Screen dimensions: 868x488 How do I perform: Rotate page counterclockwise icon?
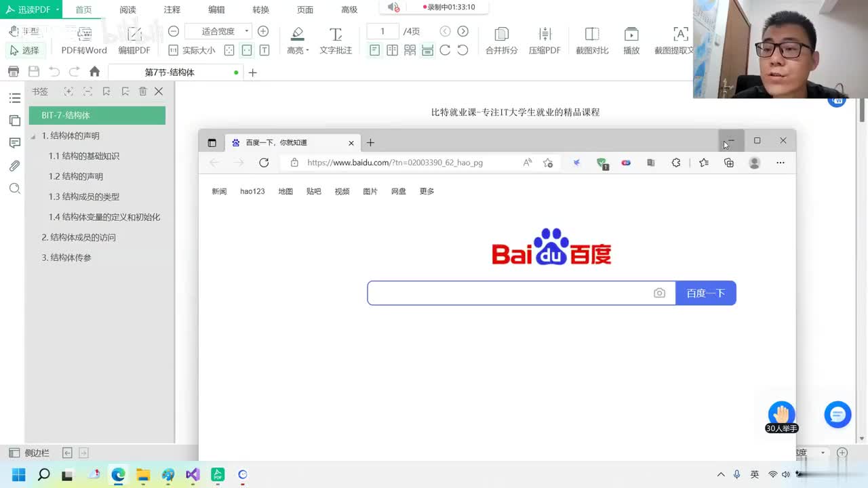point(462,50)
